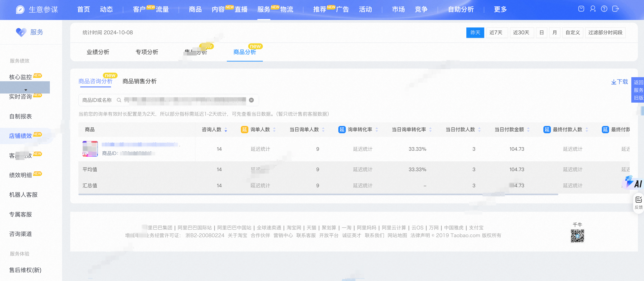Open 直播 in top navigation
This screenshot has height=281, width=644.
[x=241, y=9]
